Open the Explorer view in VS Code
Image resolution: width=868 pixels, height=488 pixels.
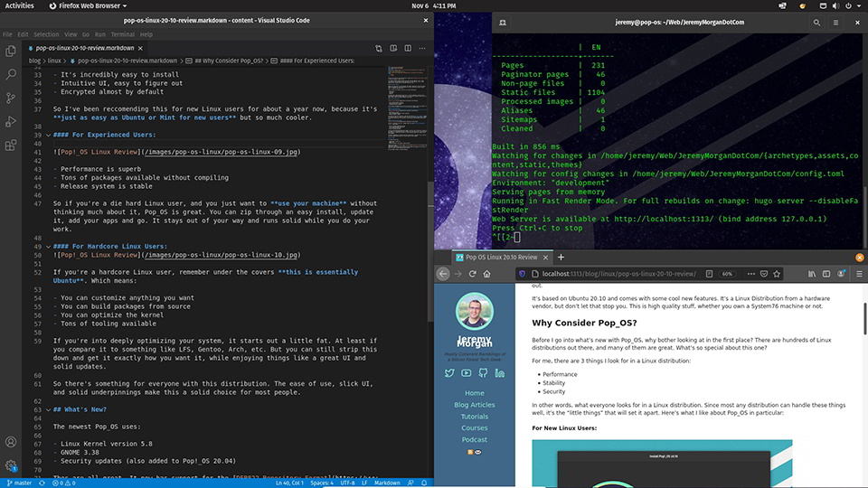11,51
